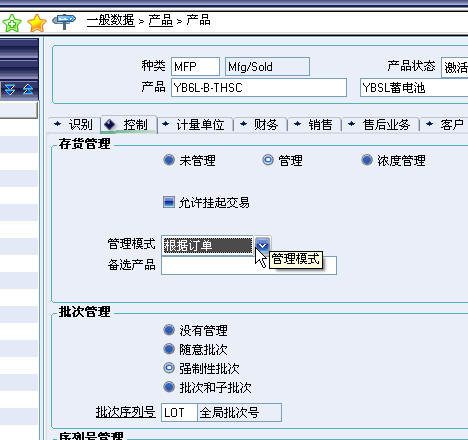
Task: Toggle the 允许挂起交易 checkbox
Action: point(169,202)
